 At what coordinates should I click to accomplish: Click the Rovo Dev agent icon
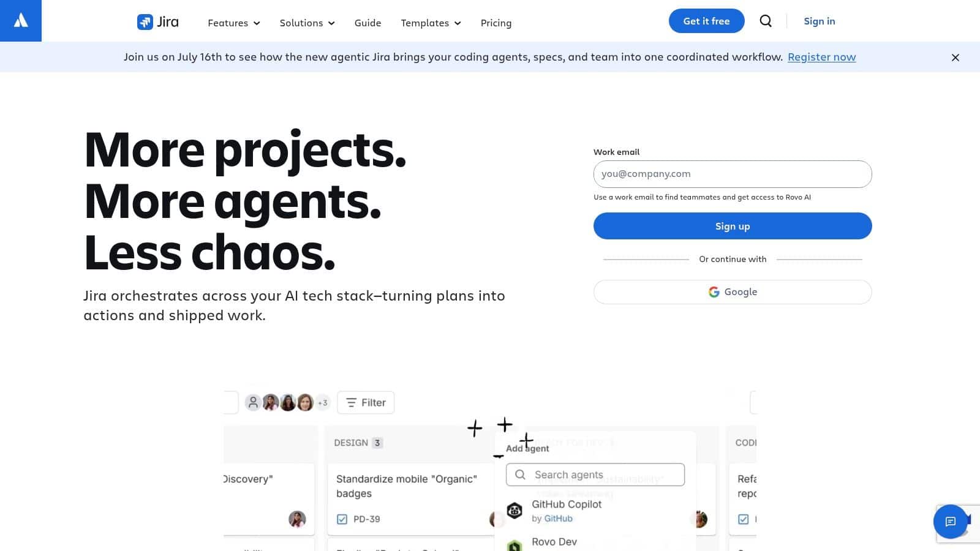pos(514,545)
